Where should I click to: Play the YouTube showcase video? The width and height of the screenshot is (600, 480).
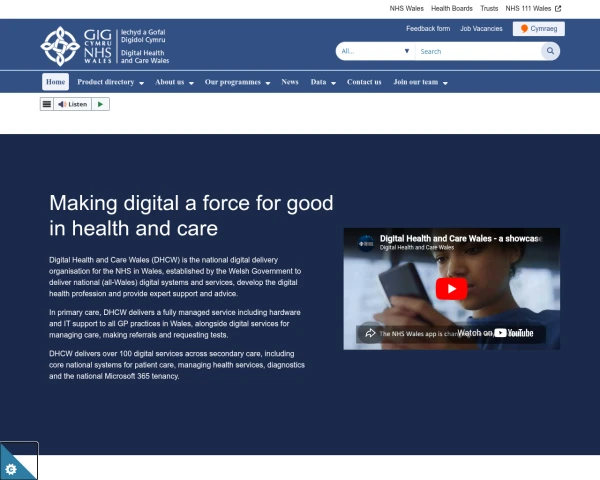point(452,289)
